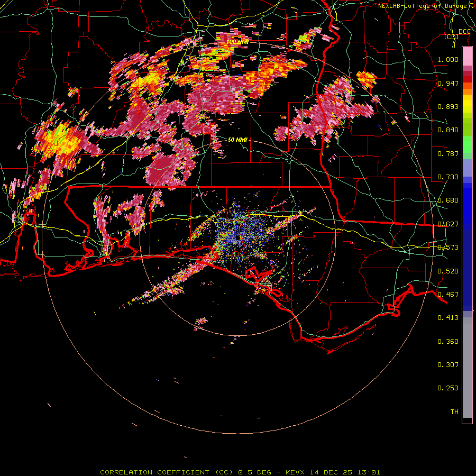
Task: Click the TH threshold label on the scale
Action: [454, 412]
